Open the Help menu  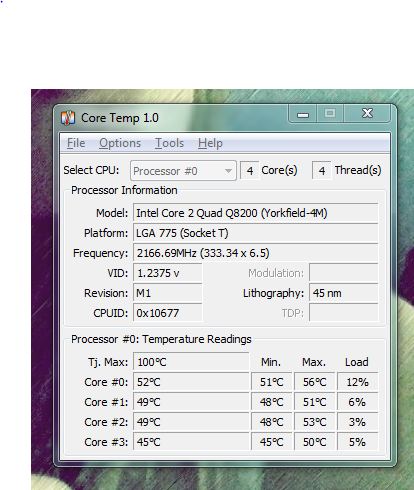(x=210, y=143)
